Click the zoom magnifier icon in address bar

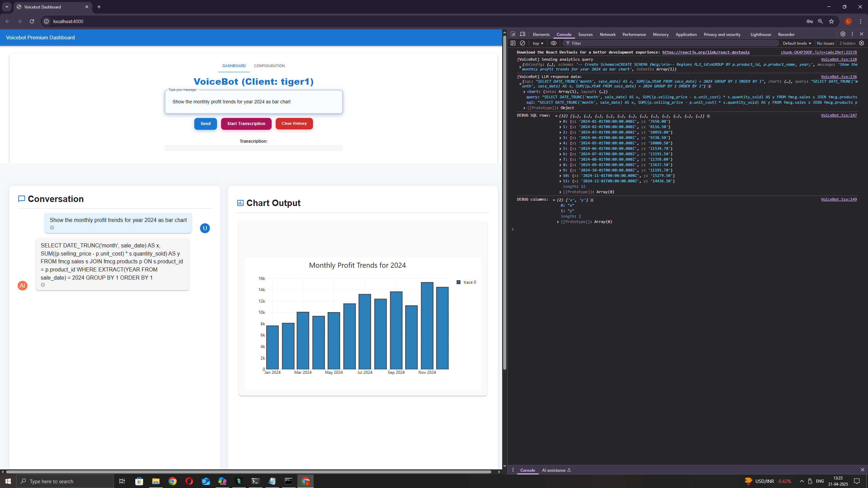(x=820, y=21)
